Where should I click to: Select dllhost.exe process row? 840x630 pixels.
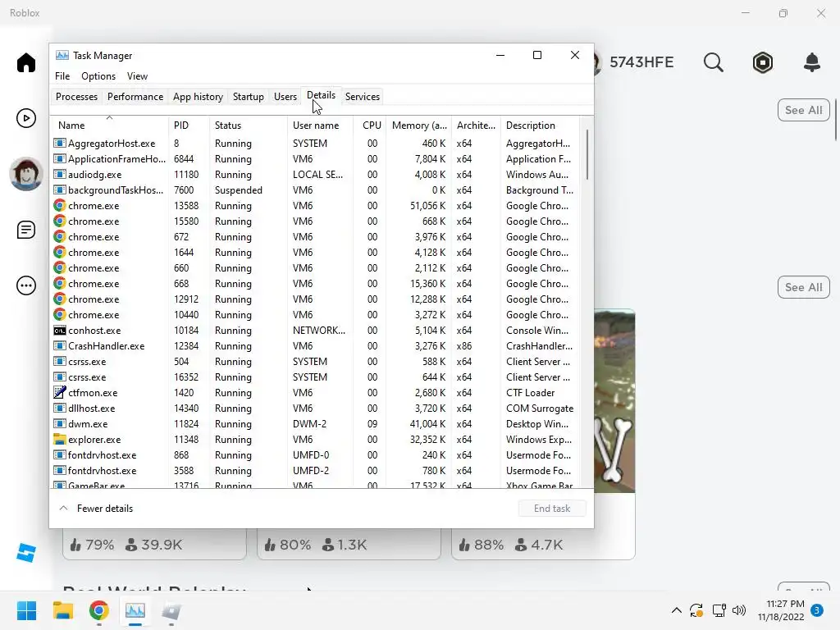(316, 409)
